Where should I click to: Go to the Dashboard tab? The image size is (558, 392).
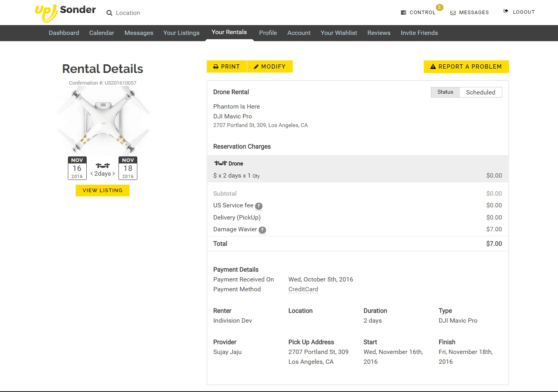point(64,33)
